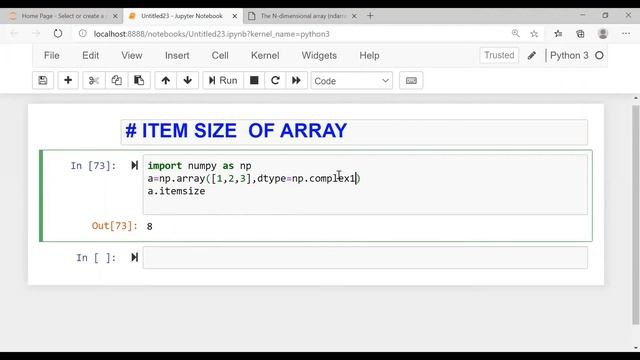Screen dimensions: 640x360
Task: Click the Trusted notebook button
Action: (499, 55)
